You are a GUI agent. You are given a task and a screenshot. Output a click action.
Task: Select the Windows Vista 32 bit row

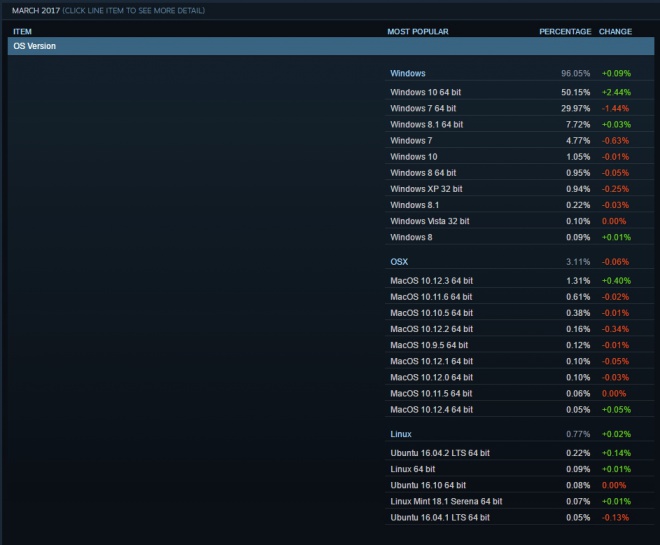click(519, 221)
